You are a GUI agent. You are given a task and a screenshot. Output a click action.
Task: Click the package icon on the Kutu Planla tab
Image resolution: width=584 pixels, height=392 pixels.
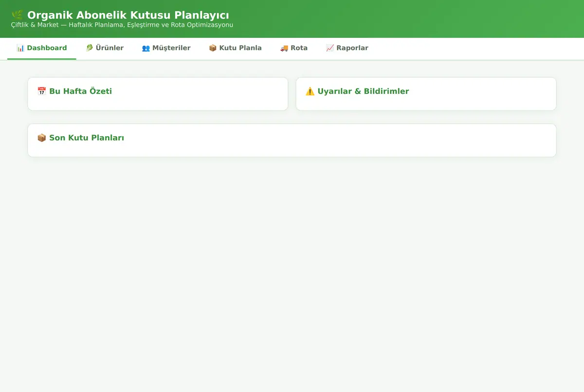click(x=213, y=48)
